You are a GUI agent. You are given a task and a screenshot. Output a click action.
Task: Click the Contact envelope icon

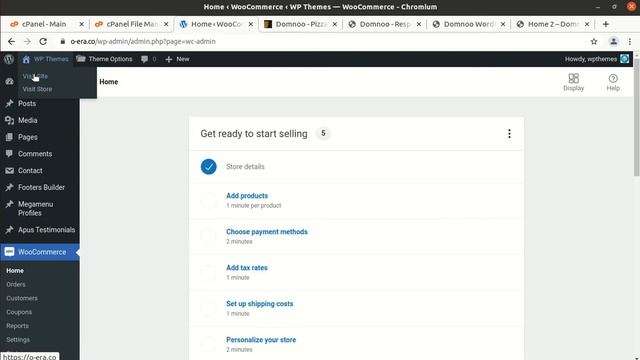[9, 171]
